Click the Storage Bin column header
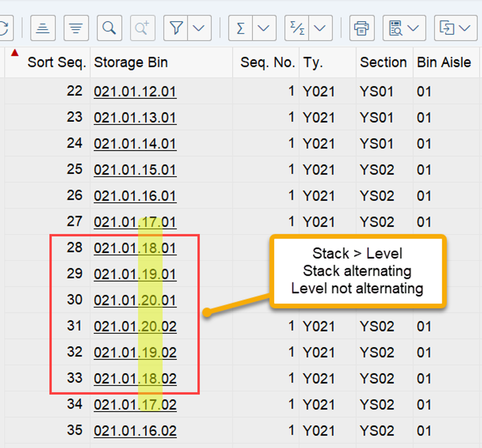This screenshot has height=448, width=482. tap(162, 63)
